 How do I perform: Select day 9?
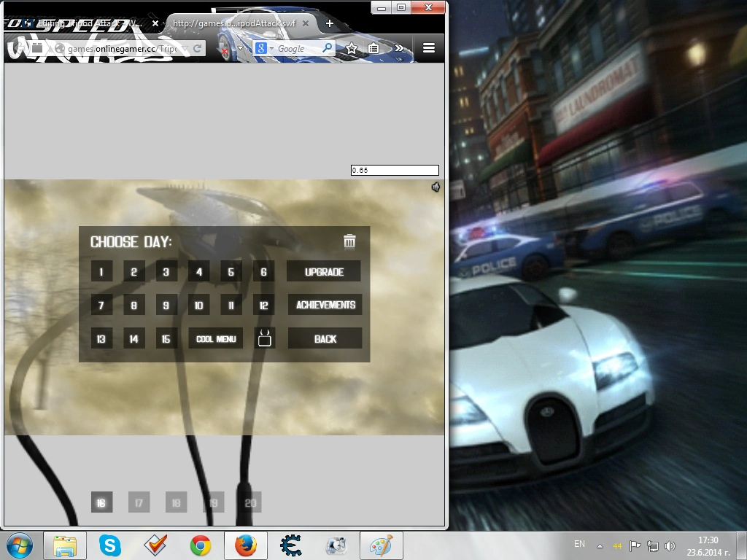coord(166,306)
